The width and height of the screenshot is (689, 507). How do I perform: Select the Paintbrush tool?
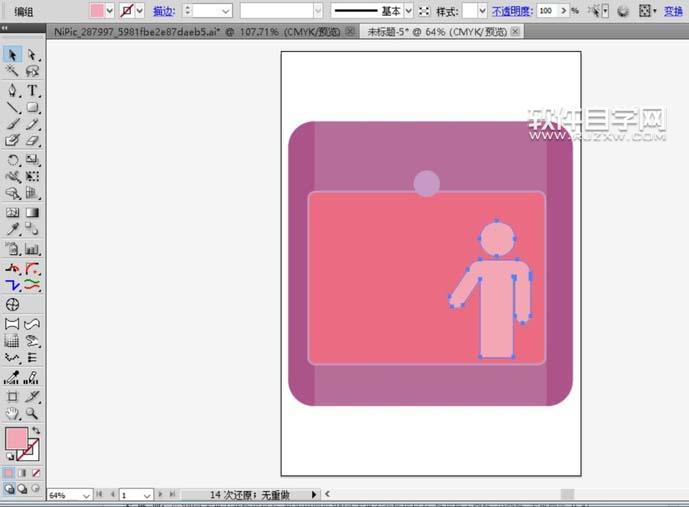[12, 124]
